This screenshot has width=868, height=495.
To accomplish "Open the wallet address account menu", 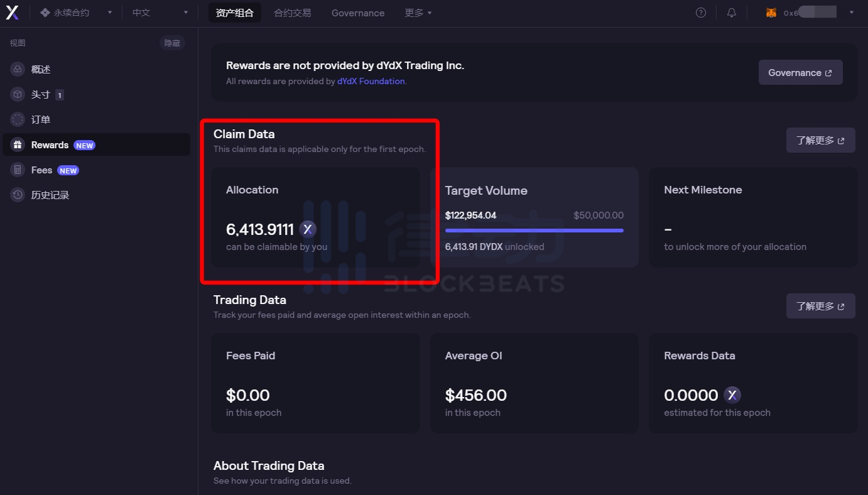I will [x=810, y=13].
